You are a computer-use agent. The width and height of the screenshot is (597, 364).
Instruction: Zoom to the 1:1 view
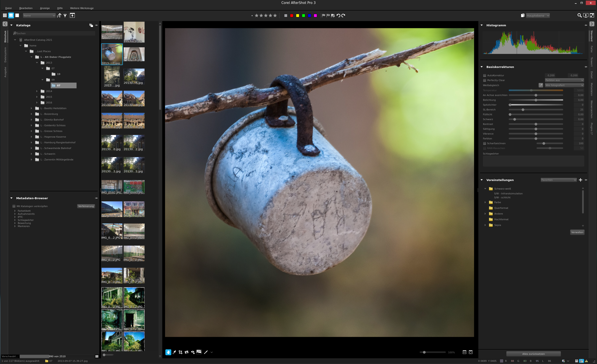464,352
